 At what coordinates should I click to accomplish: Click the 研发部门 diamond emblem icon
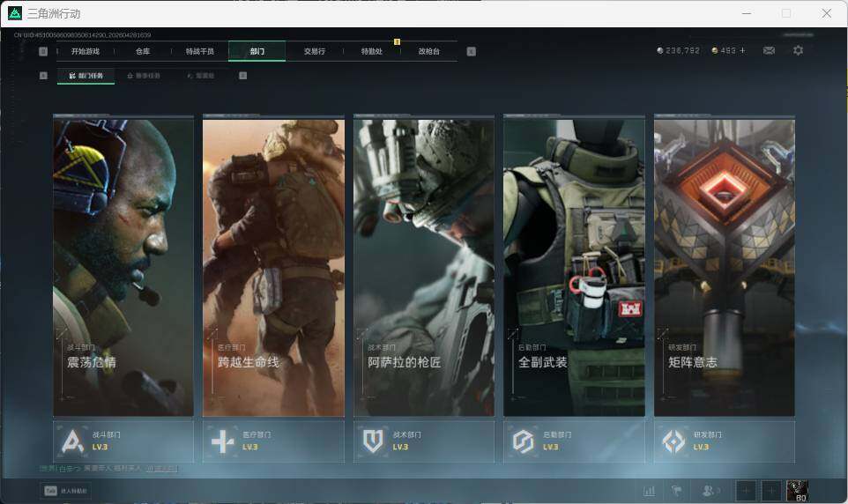(673, 441)
